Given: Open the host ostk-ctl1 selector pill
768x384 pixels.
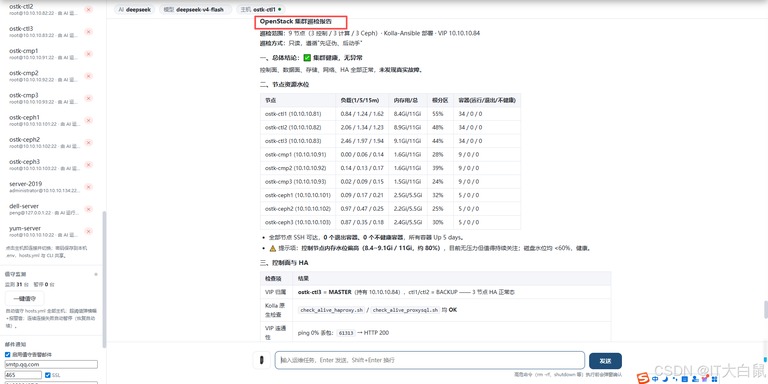Looking at the screenshot, I should pos(261,9).
